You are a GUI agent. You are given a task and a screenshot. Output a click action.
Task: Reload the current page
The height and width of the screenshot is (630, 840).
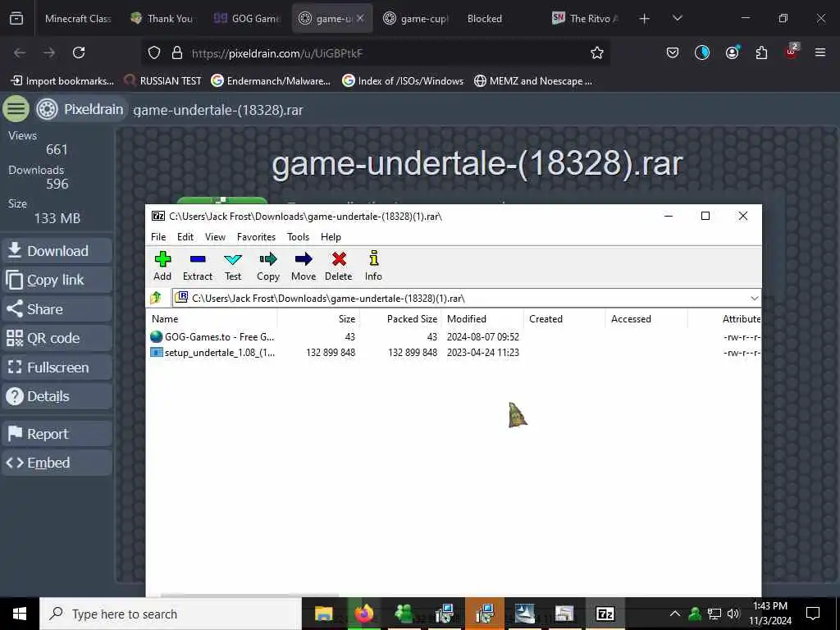click(79, 52)
